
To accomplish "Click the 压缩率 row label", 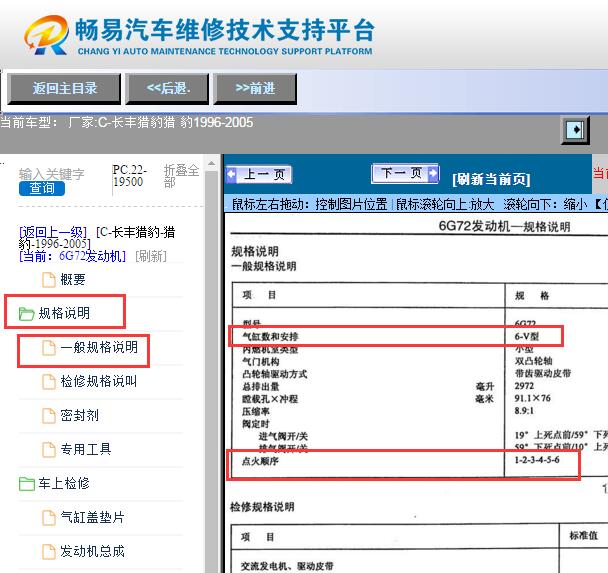I will 256,411.
